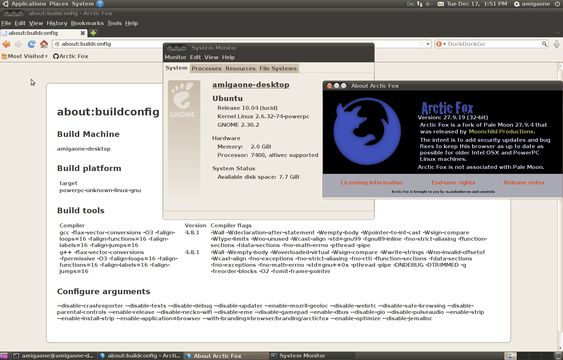563x360 pixels.
Task: Open the volume indicator in top panel
Action: tap(429, 4)
